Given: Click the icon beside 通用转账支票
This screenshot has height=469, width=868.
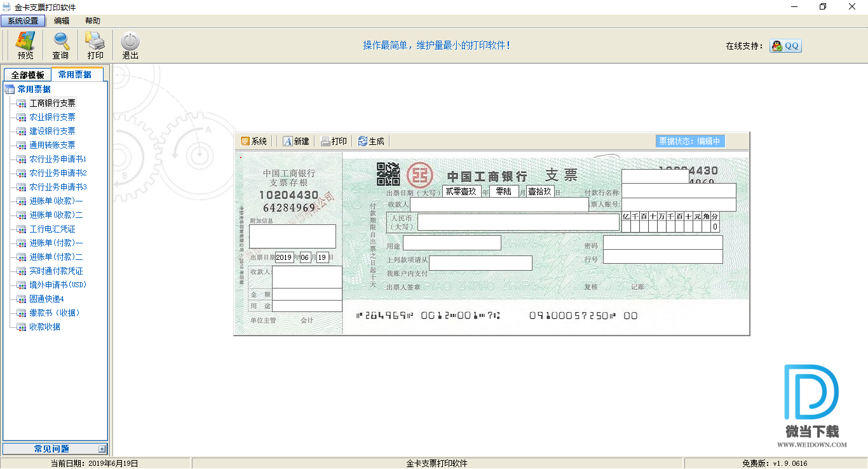Looking at the screenshot, I should [22, 146].
